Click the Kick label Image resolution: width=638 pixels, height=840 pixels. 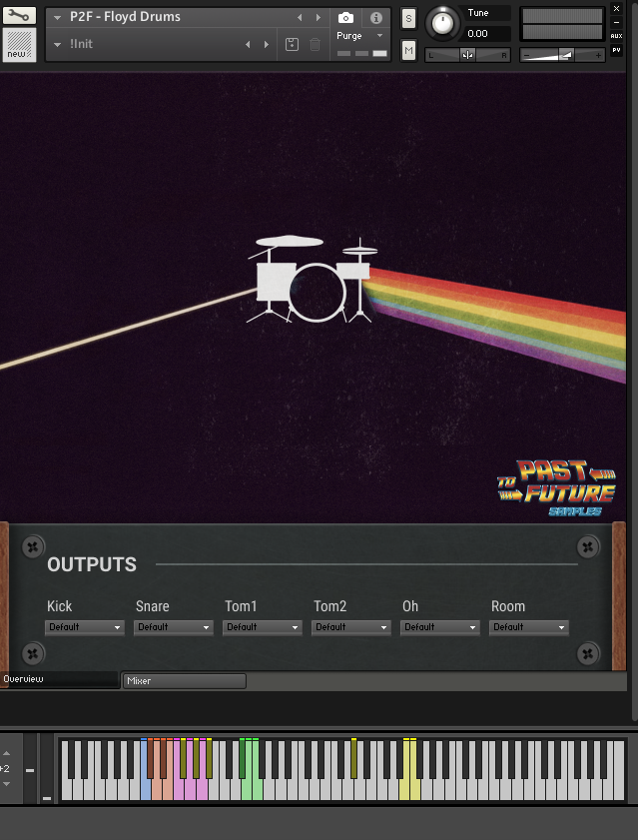tap(60, 606)
